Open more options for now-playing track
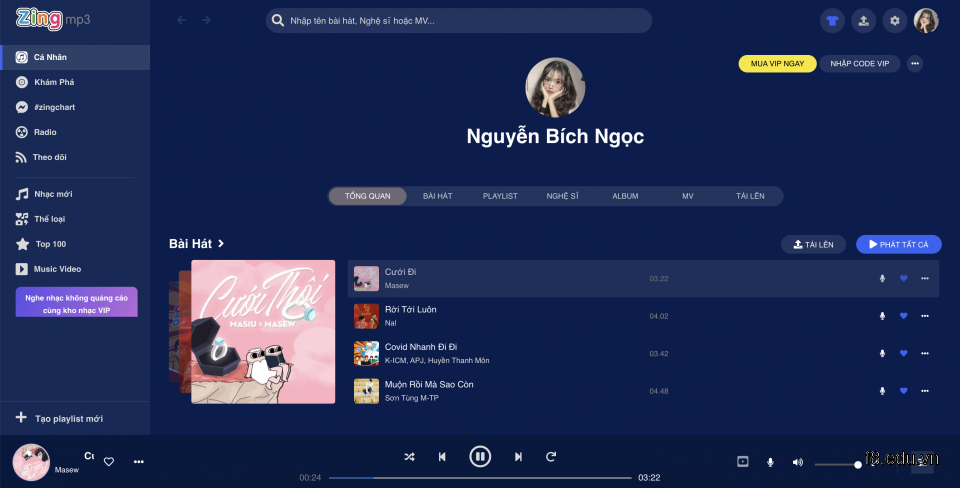Screen dimensions: 960x488 139,462
